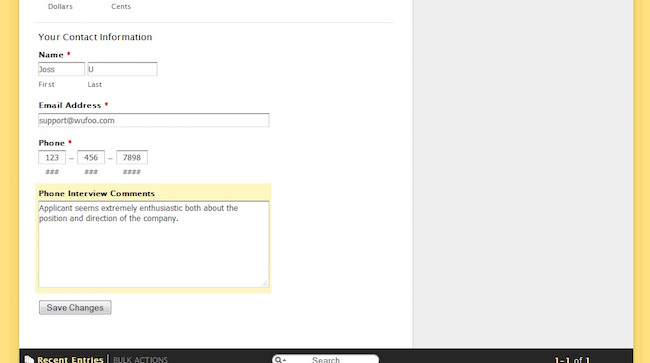Click the 'First' sublabel under name
This screenshot has width=650, height=363.
coord(46,85)
